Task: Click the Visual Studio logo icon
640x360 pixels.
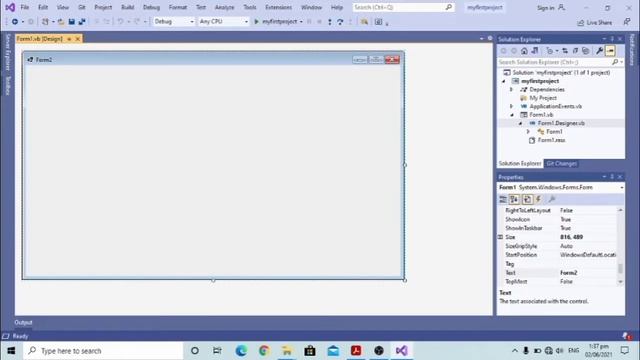Action: (10, 7)
